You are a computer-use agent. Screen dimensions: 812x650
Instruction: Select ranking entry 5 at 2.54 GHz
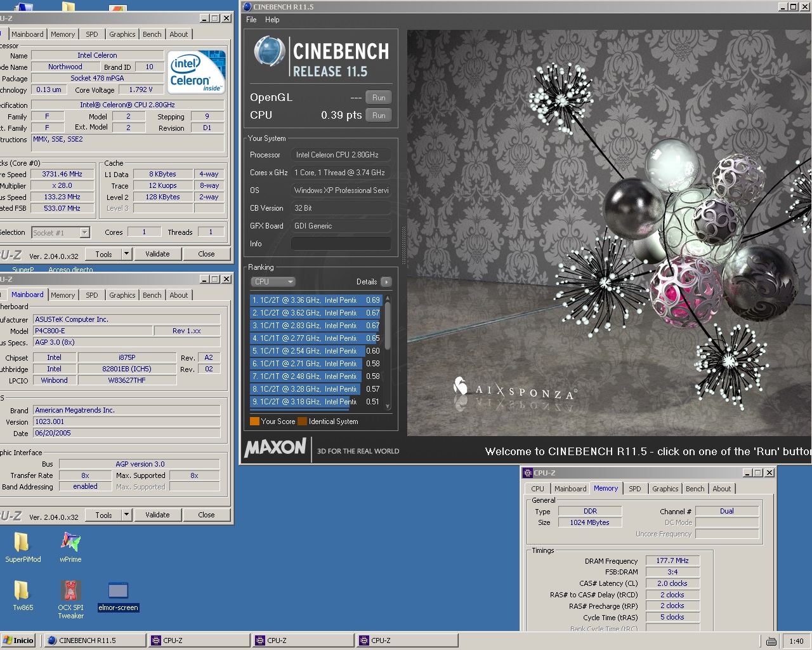[316, 351]
